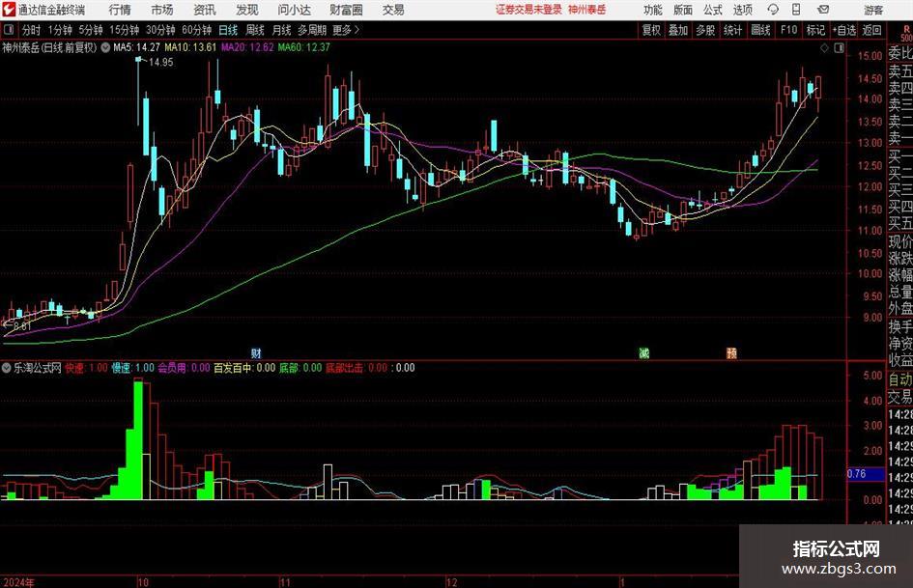
Task: Open the mobile phone icon
Action: pyautogui.click(x=796, y=10)
